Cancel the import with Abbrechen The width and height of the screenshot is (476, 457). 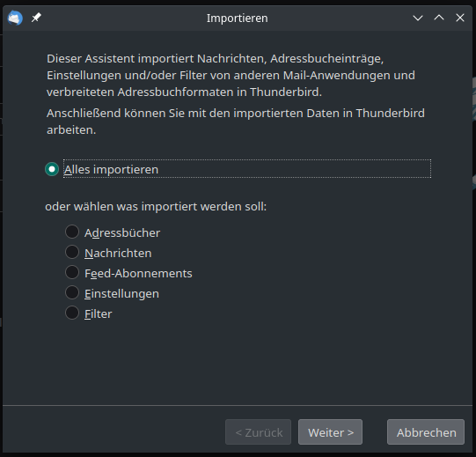click(426, 432)
